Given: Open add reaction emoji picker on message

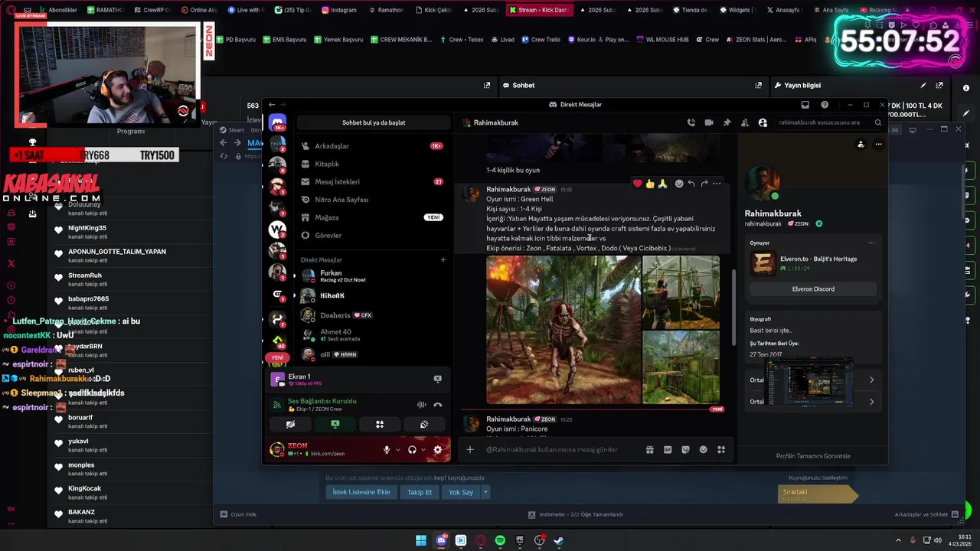Looking at the screenshot, I should pyautogui.click(x=679, y=184).
